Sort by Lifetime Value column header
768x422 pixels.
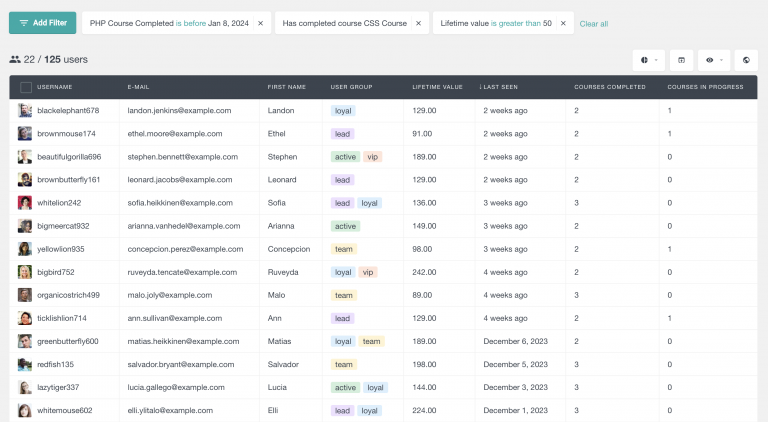(x=437, y=88)
